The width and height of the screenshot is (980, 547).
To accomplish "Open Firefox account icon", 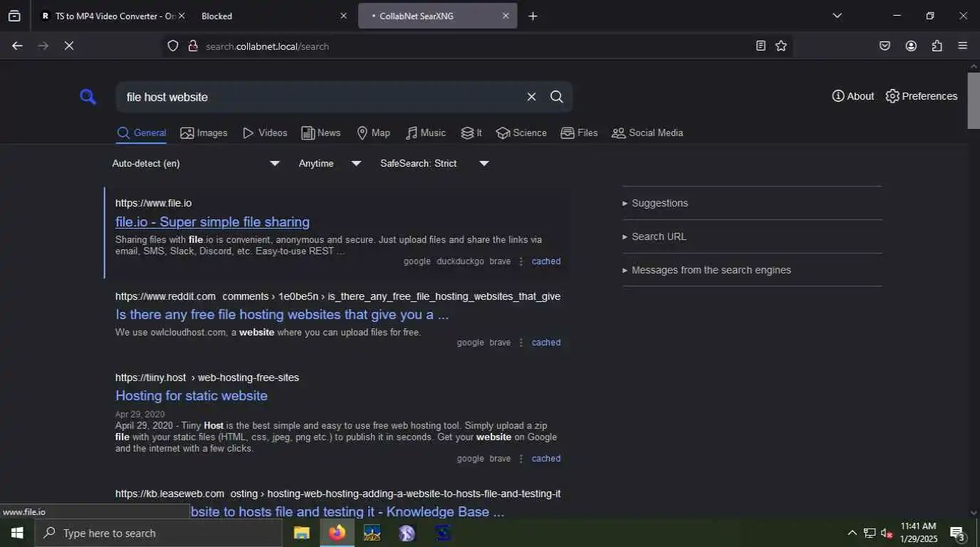I will coord(911,46).
